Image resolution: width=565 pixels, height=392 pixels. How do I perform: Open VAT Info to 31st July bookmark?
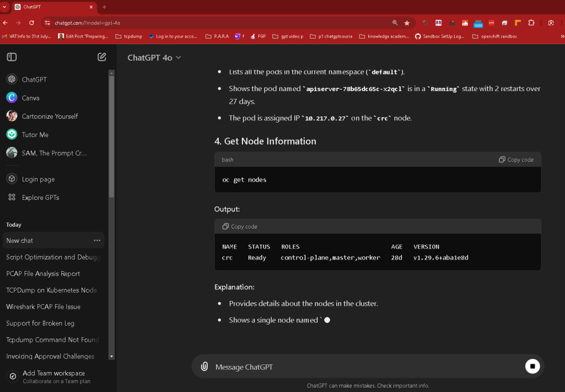27,36
